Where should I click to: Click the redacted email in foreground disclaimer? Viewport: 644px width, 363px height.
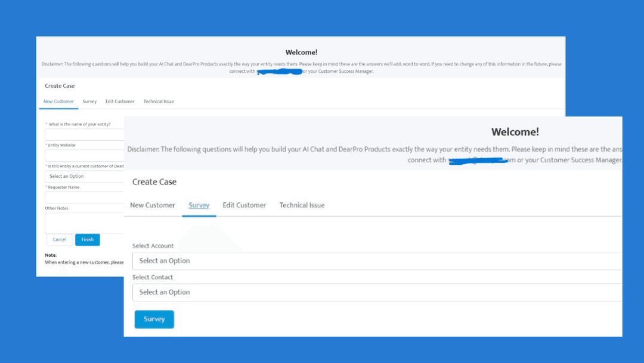click(x=477, y=160)
